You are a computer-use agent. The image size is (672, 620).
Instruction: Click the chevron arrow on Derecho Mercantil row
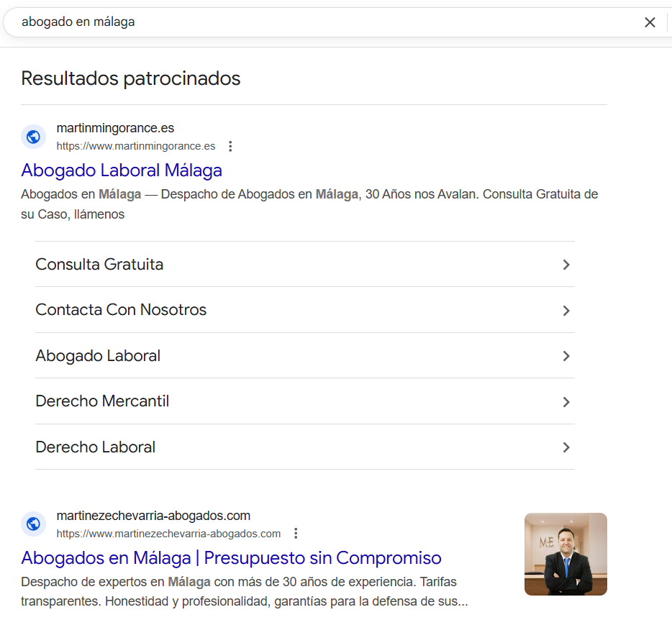click(x=566, y=401)
